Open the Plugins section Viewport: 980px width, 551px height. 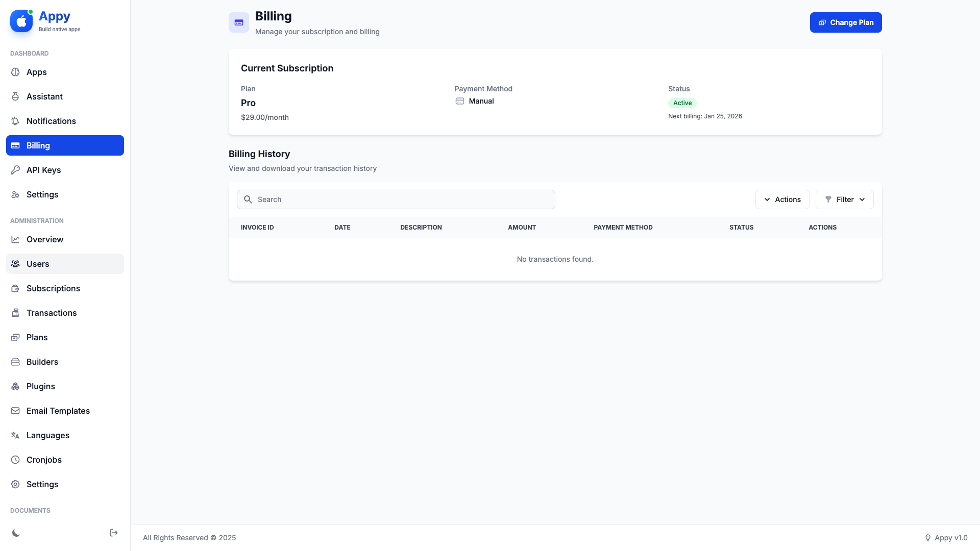[x=41, y=386]
